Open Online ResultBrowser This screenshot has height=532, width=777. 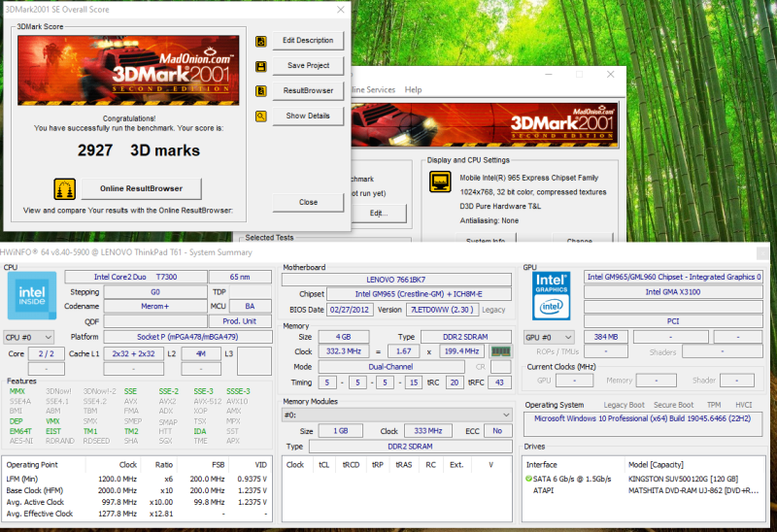(x=141, y=188)
